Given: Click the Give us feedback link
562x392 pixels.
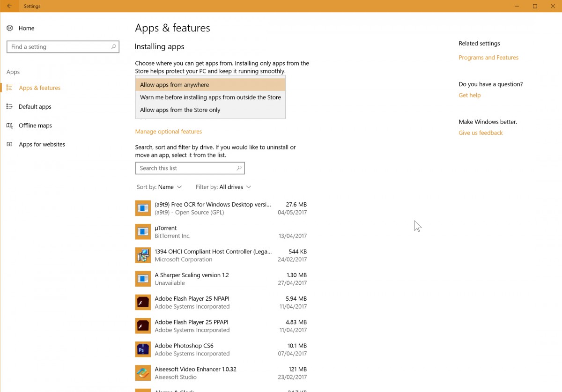Looking at the screenshot, I should click(x=481, y=133).
